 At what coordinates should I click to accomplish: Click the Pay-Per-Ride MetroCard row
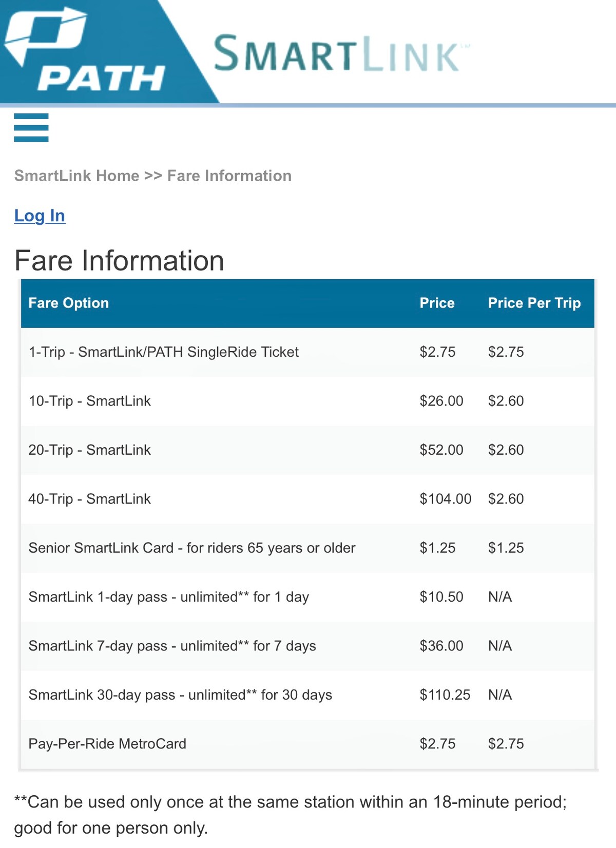[107, 744]
